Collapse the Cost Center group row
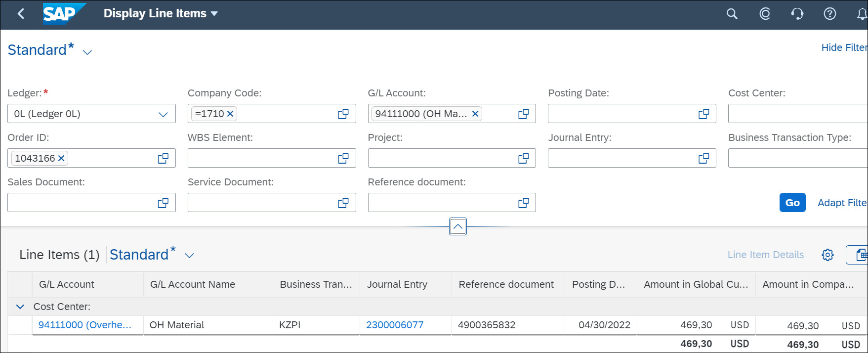This screenshot has height=353, width=868. (x=20, y=307)
